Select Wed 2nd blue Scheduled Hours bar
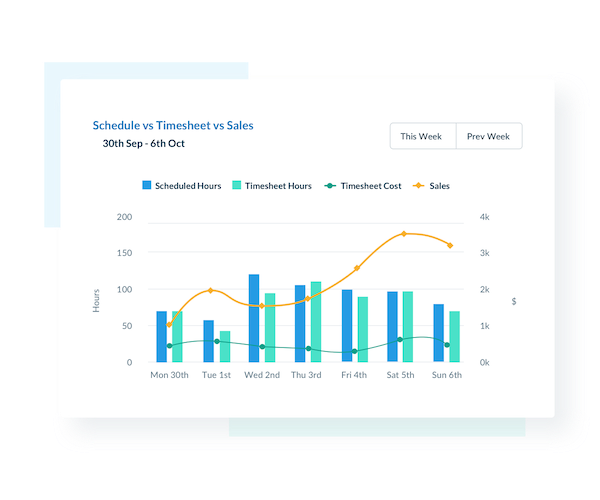The width and height of the screenshot is (600, 500). coord(254,317)
